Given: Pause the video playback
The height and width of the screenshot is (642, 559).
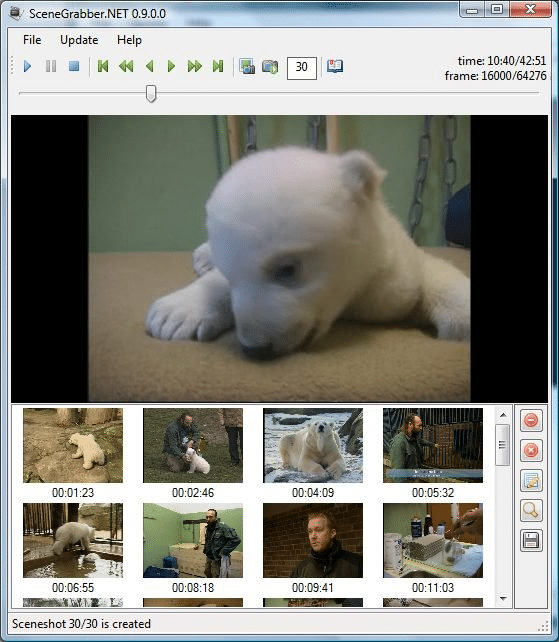Looking at the screenshot, I should pyautogui.click(x=51, y=66).
